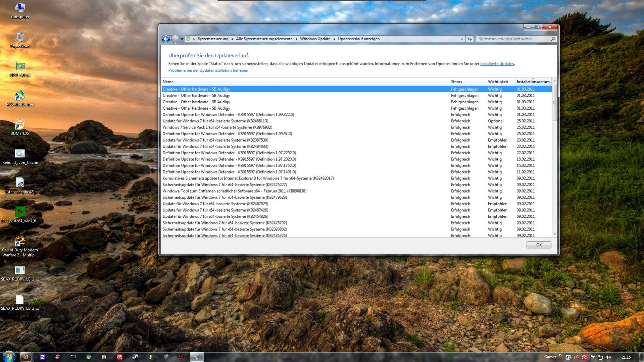Select Sicherheitsupdate (KB2475792) row

point(356,223)
